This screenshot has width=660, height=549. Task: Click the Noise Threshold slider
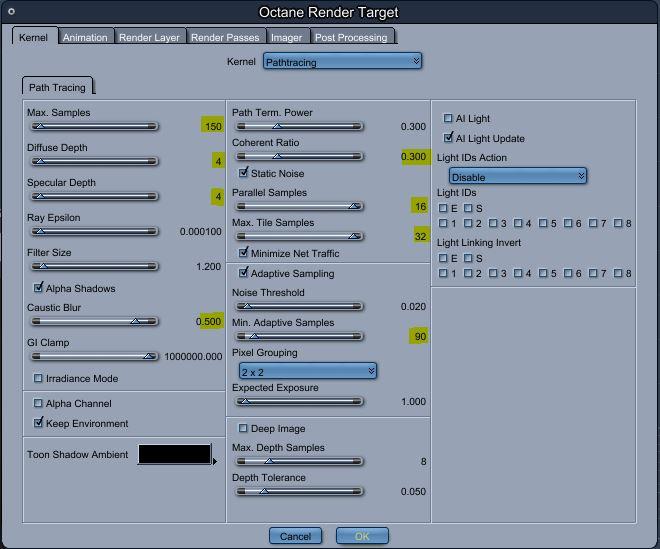[300, 306]
